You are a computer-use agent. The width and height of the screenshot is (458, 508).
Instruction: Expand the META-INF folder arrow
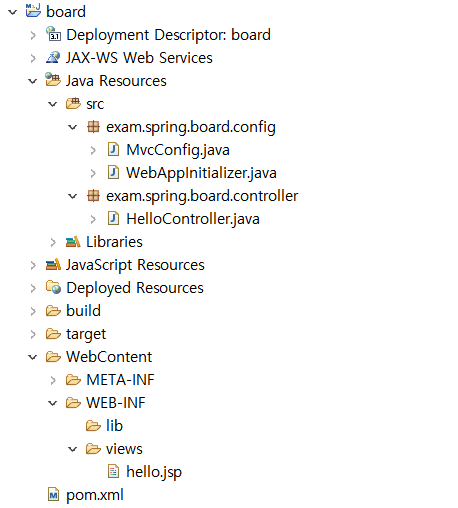click(x=53, y=380)
